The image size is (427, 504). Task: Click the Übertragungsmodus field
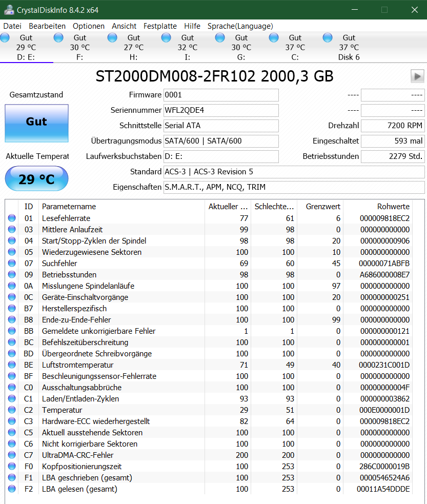click(x=221, y=141)
